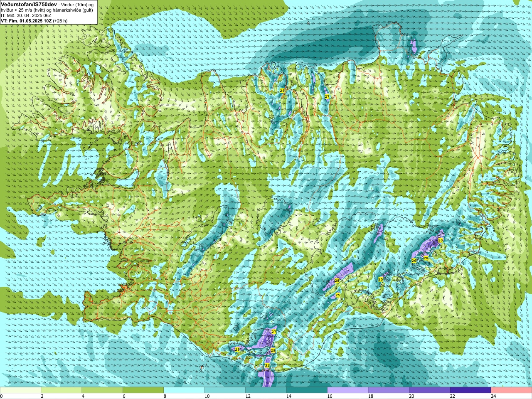The image size is (532, 399).
Task: Click the legend scale value "4"
Action: 83,396
